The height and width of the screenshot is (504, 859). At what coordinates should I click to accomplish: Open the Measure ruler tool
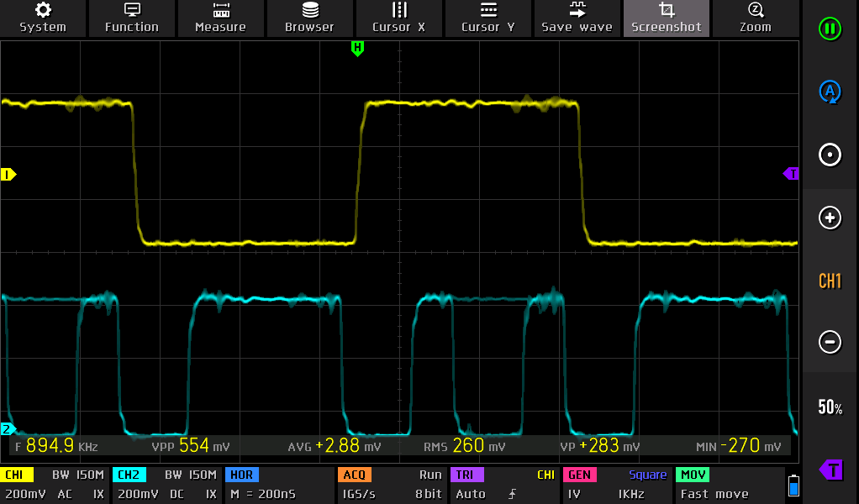[x=220, y=18]
